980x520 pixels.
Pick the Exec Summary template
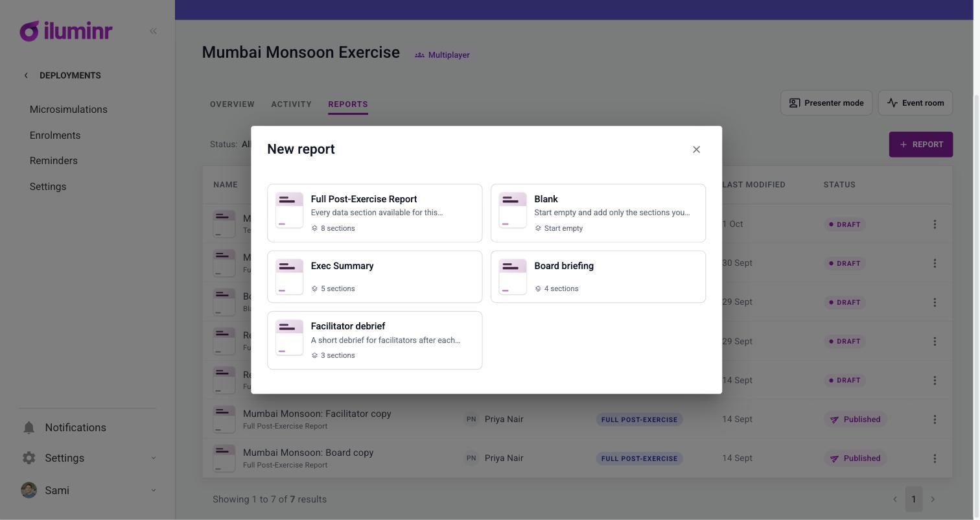click(375, 277)
